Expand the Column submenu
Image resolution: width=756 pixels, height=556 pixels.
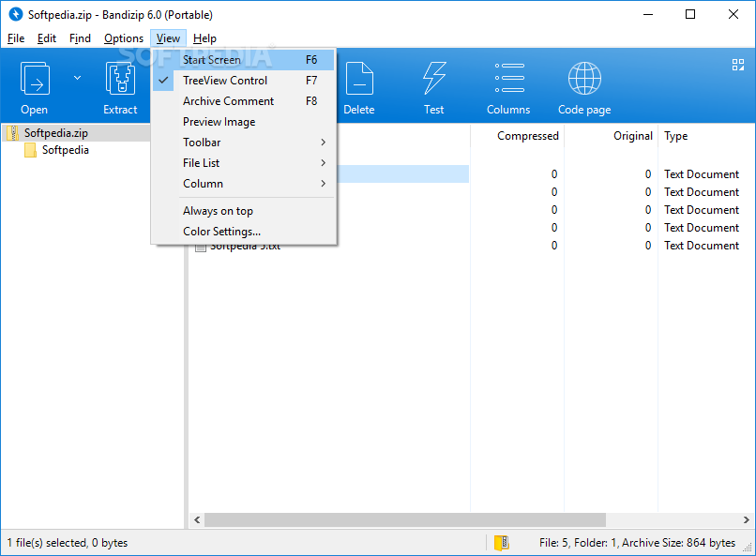(x=244, y=184)
